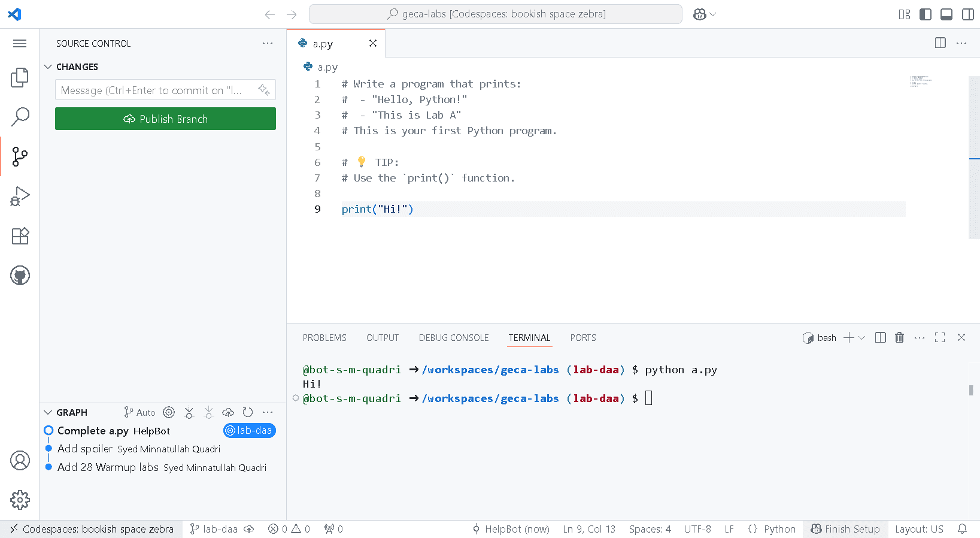Select the a.py editor tab
The width and height of the screenshot is (980, 538).
click(335, 43)
